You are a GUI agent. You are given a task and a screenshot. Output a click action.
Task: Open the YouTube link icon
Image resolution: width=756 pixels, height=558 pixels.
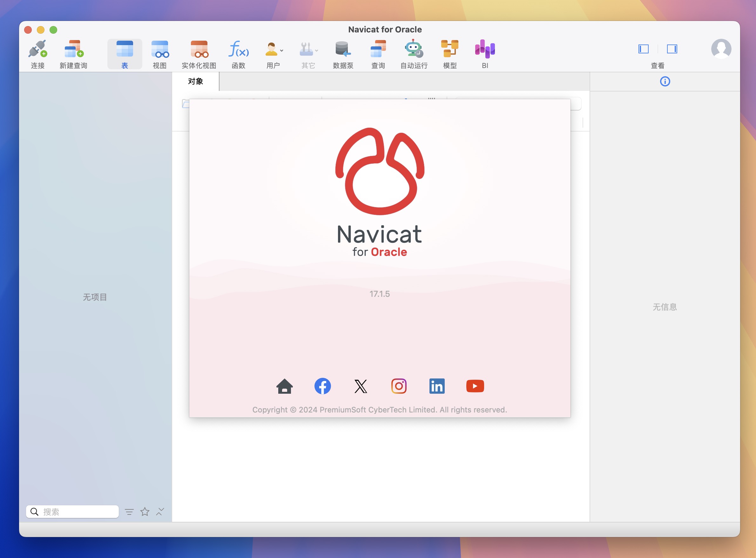pyautogui.click(x=475, y=386)
